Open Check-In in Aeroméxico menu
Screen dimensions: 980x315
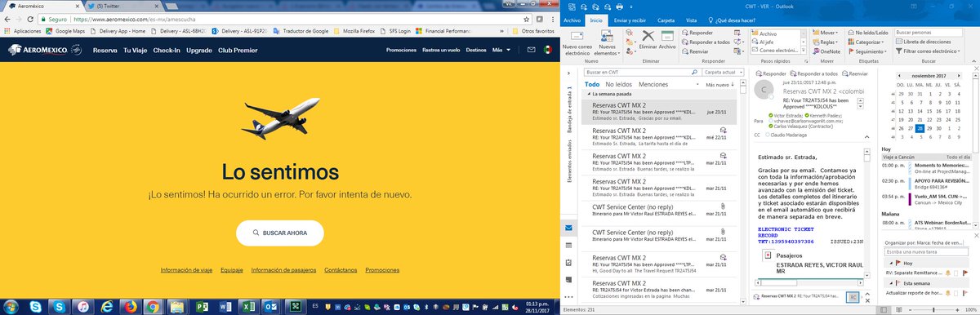click(167, 51)
